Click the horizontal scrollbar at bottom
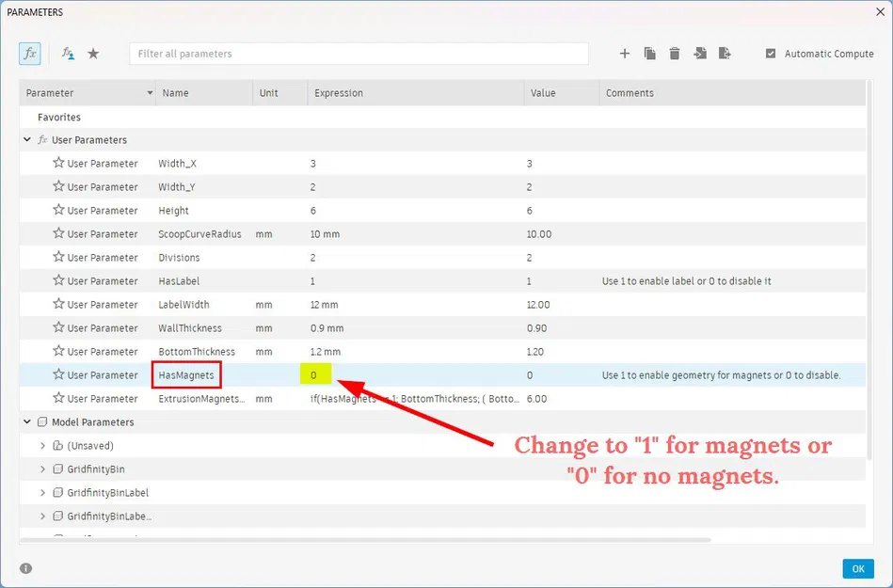893x588 pixels. tap(364, 540)
